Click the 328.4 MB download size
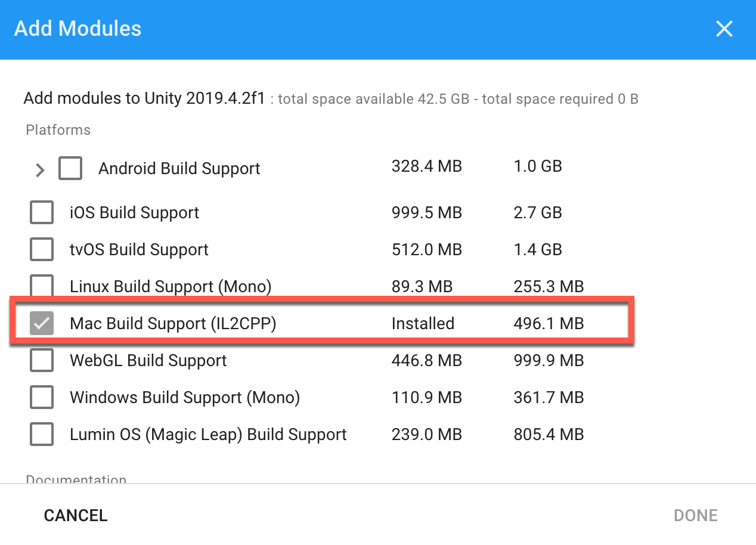756x545 pixels. point(426,166)
